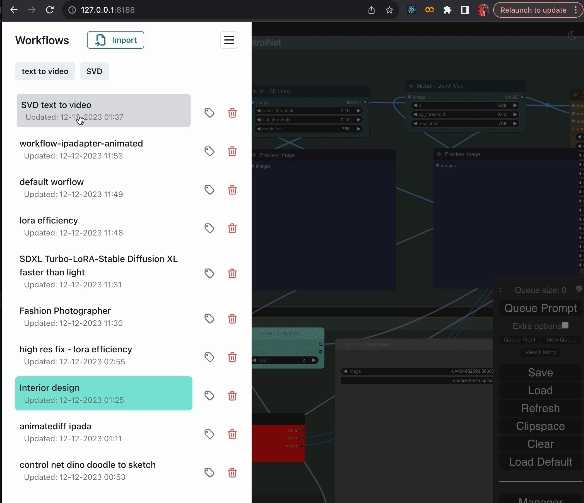Tag the workflow-ipadapter-animated entry
Screen dimensions: 584x503
point(209,151)
